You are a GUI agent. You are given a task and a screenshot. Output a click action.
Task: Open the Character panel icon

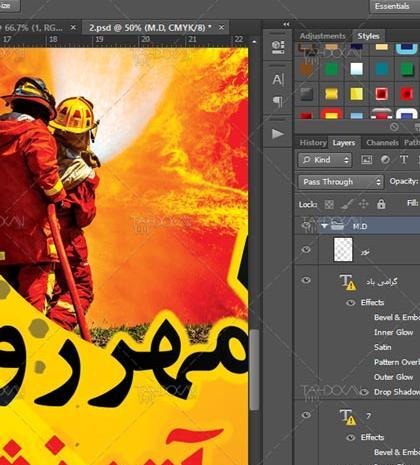point(278,80)
